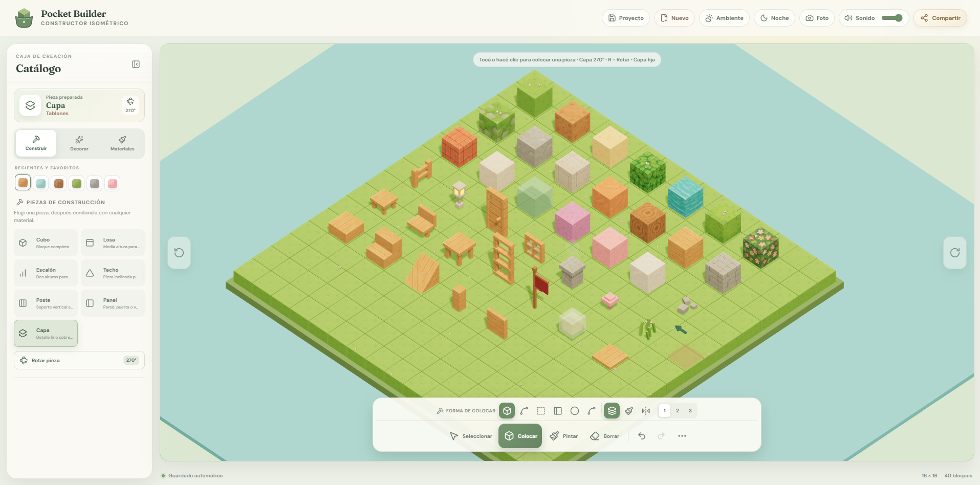This screenshot has width=980, height=485.
Task: Pick the green grass recent material swatch
Action: 77,183
